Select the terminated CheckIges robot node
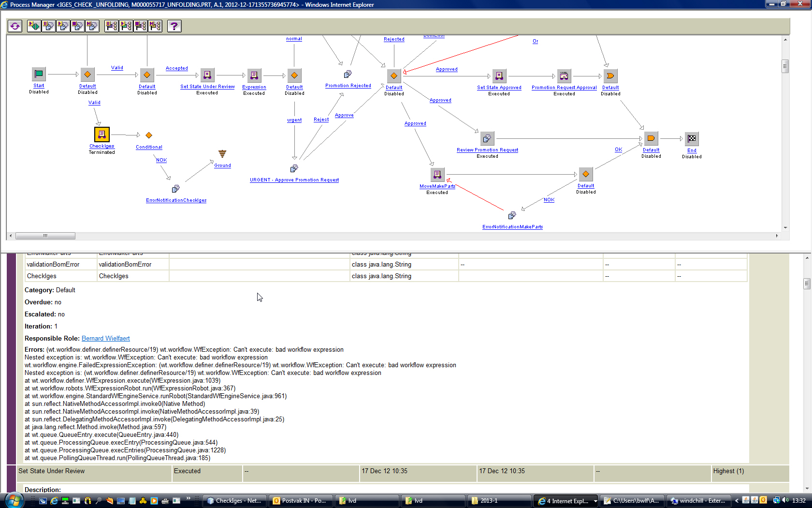The image size is (812, 508). 101,134
